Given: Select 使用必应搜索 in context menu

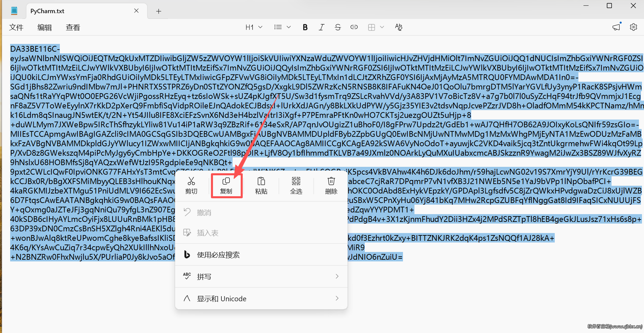Looking at the screenshot, I should (261, 255).
